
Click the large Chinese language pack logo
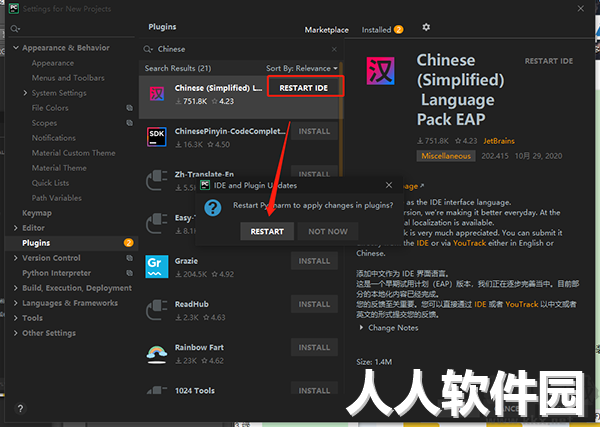click(x=380, y=71)
